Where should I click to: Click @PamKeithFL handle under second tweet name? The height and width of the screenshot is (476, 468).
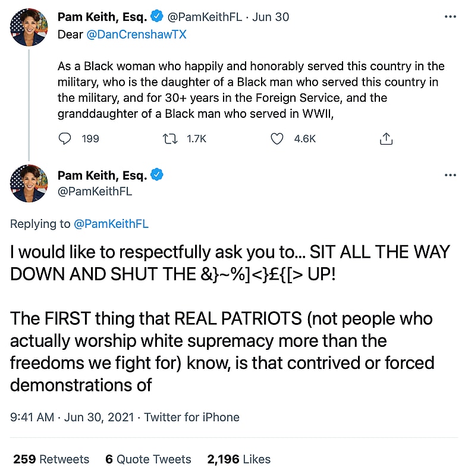tap(95, 191)
